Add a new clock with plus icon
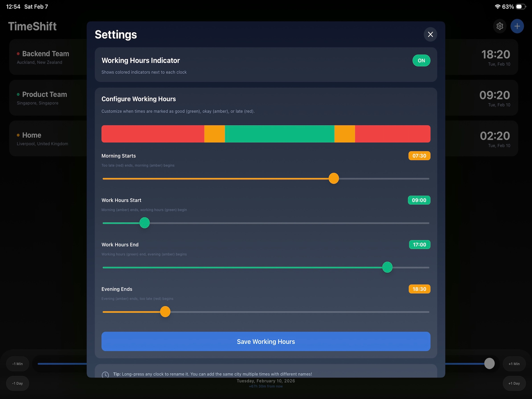The image size is (532, 399). pos(517,26)
